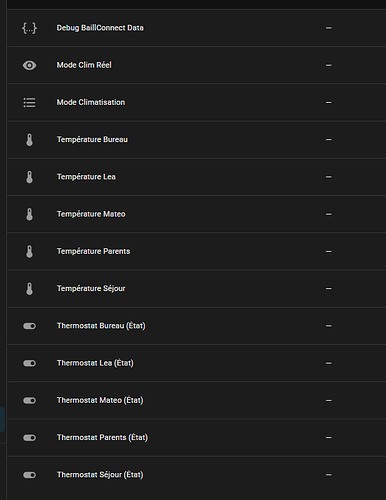Image resolution: width=386 pixels, height=500 pixels.
Task: Click the toggle icon for Thermostat Mateo (État)
Action: point(29,401)
